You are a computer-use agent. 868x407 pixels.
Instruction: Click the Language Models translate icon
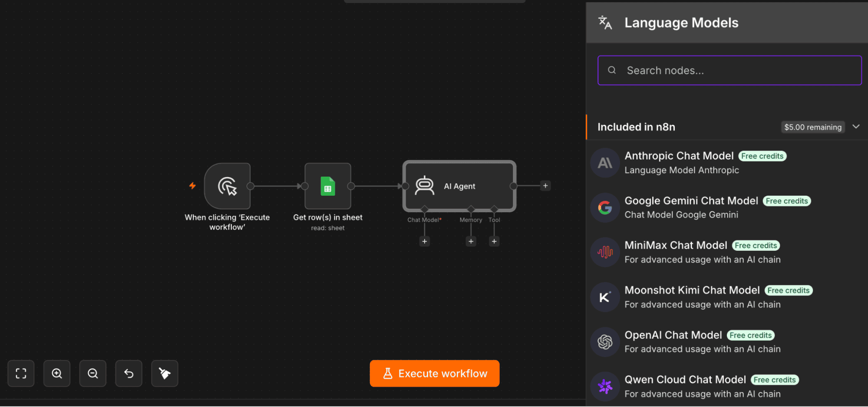[x=605, y=23]
